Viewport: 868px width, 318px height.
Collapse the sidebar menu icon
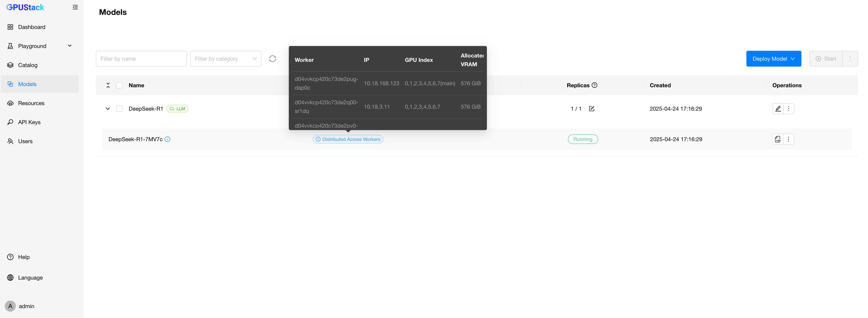75,7
